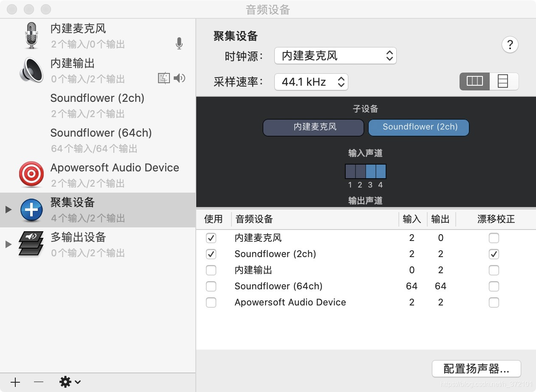
Task: Click input channel 3 block
Action: tap(371, 171)
